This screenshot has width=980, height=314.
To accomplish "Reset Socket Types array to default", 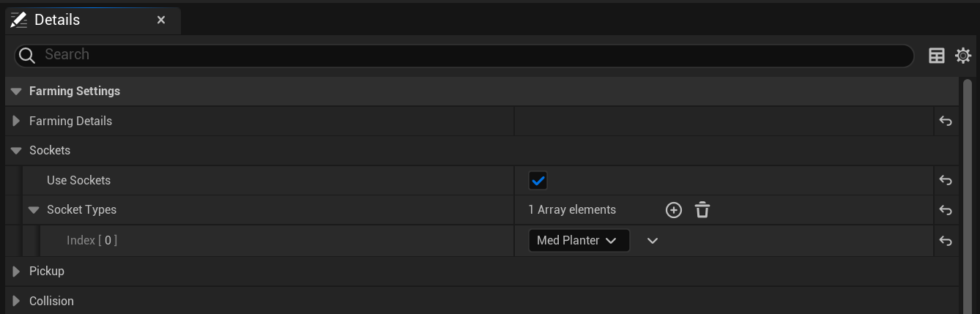I will click(x=946, y=211).
